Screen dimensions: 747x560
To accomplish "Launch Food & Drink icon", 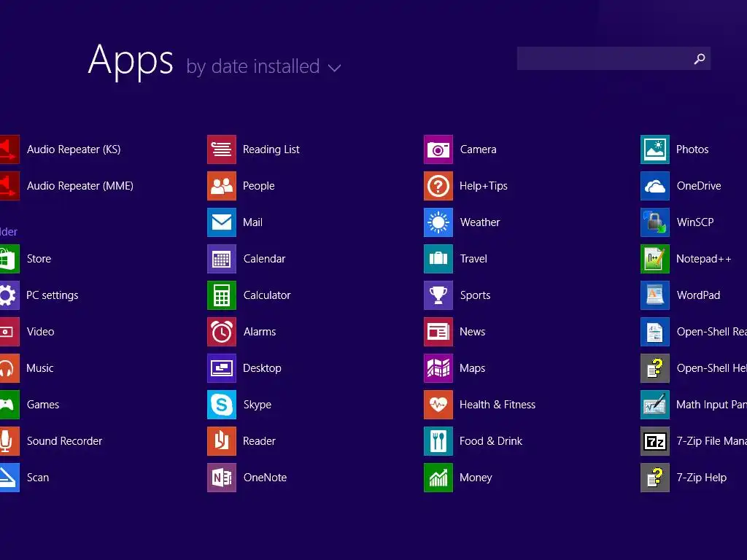I will pos(438,441).
